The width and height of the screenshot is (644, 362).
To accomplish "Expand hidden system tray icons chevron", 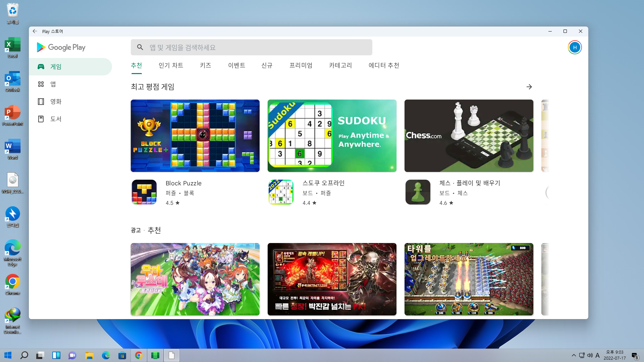I will 574,355.
